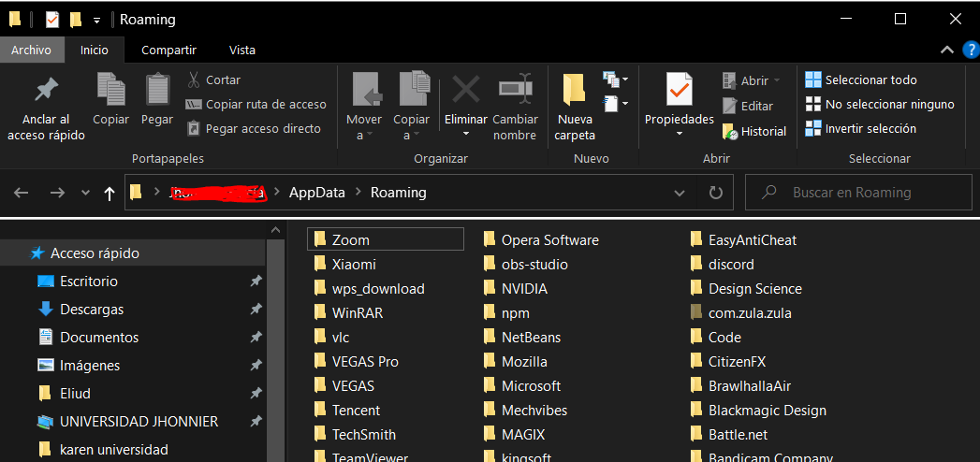The image size is (980, 462).
Task: Expand the Propiedades dropdown arrow
Action: [x=680, y=134]
